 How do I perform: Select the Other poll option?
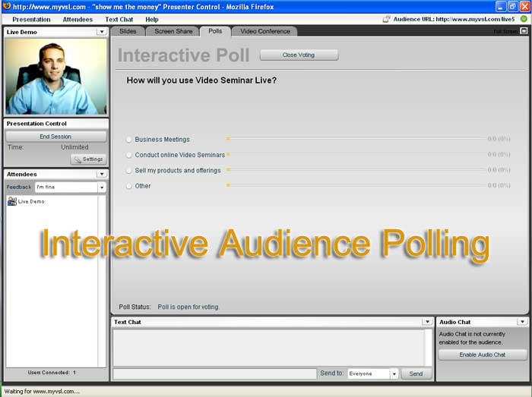[129, 186]
